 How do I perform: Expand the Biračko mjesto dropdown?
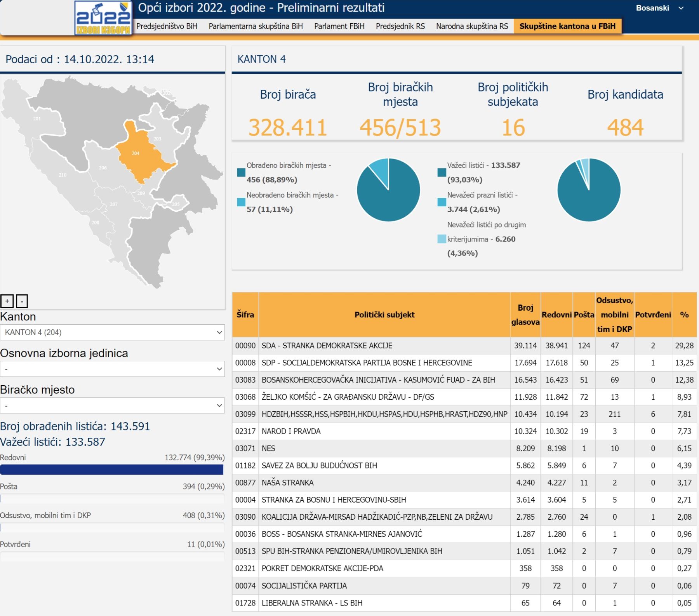[x=112, y=405]
